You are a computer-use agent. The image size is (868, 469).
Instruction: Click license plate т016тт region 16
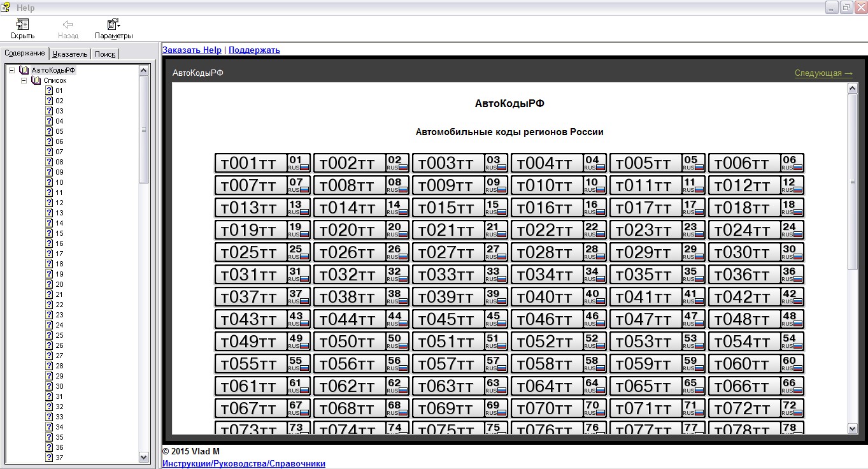[559, 208]
